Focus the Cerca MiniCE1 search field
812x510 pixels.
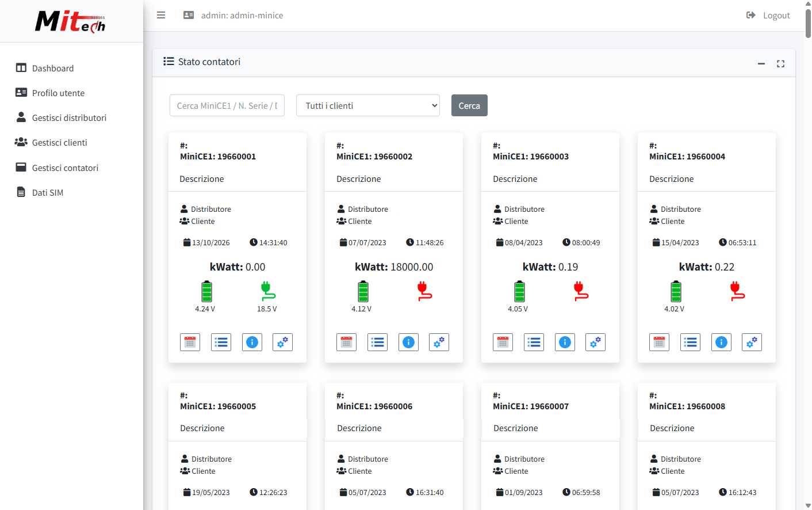[227, 105]
